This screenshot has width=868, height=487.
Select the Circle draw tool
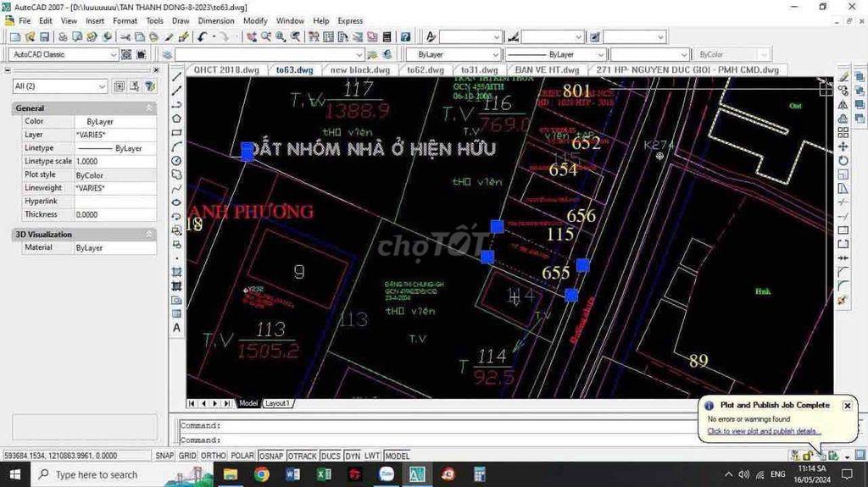click(176, 160)
